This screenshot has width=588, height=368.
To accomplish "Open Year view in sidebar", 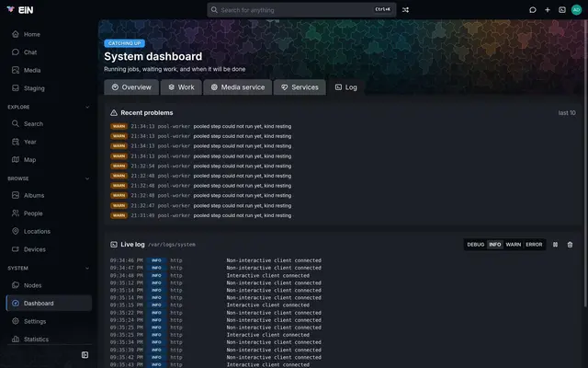I will (49, 142).
